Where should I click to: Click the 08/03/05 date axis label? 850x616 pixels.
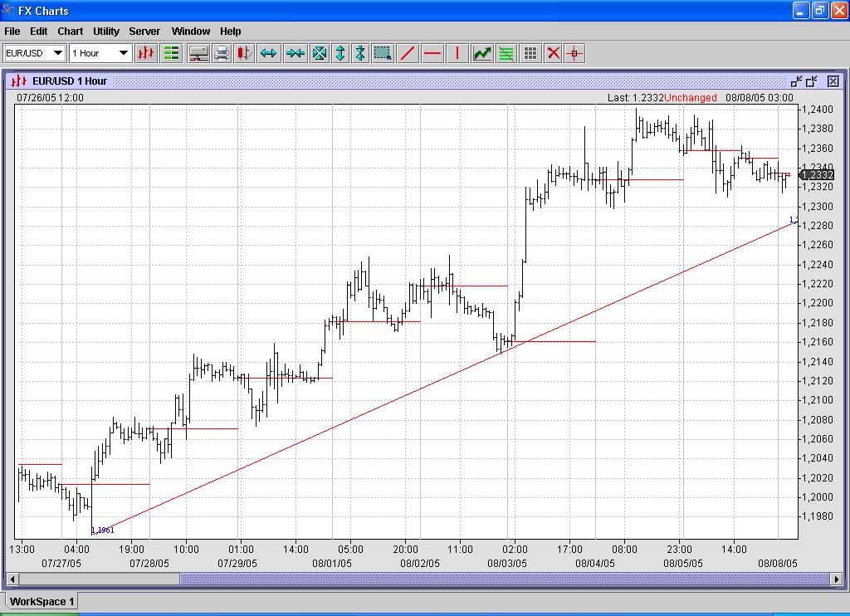[507, 564]
